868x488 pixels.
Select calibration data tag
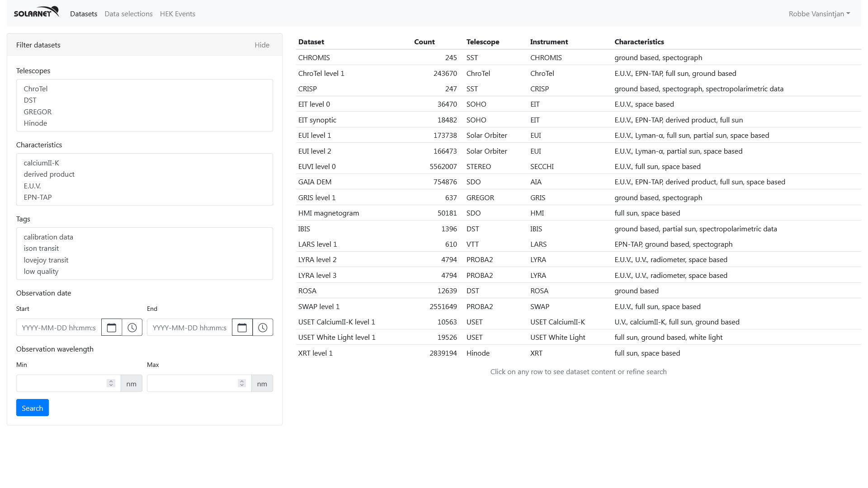[x=145, y=237]
